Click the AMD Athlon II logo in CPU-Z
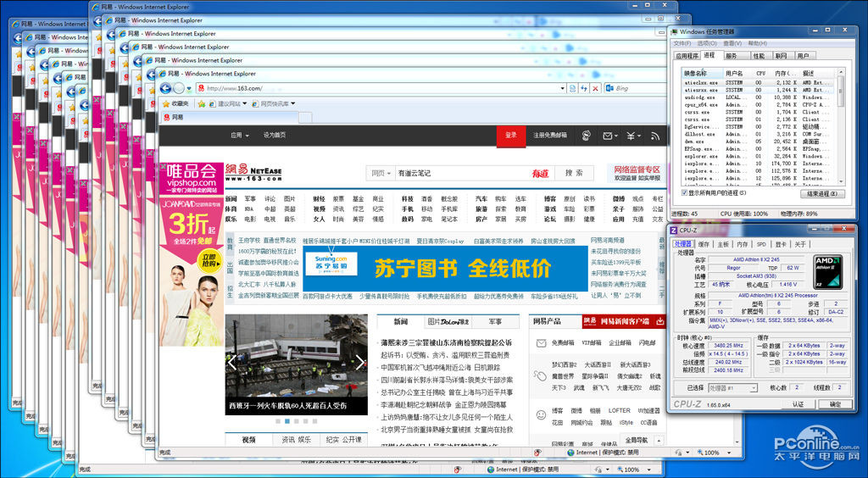Viewport: 868px width, 478px height. tap(827, 271)
